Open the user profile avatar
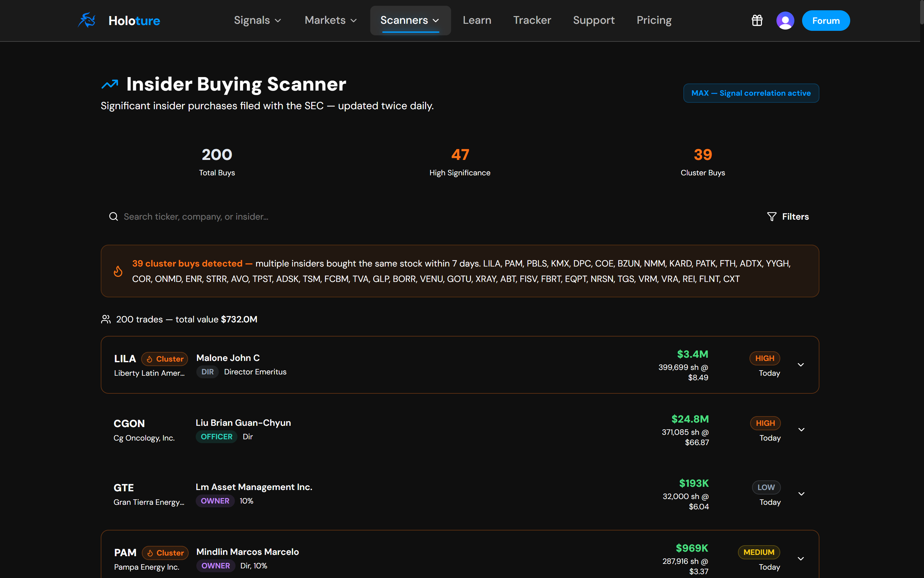The width and height of the screenshot is (924, 578). click(x=785, y=20)
